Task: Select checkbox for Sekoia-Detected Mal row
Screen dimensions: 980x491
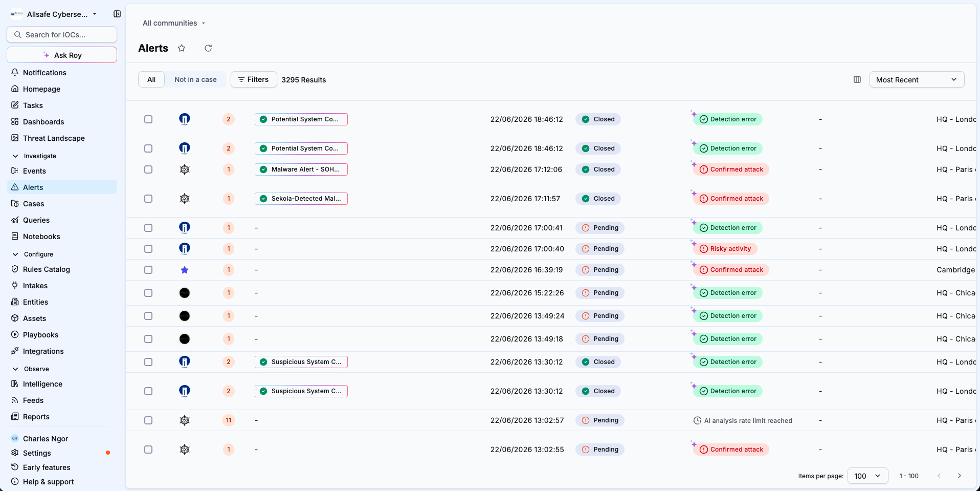Action: tap(148, 199)
